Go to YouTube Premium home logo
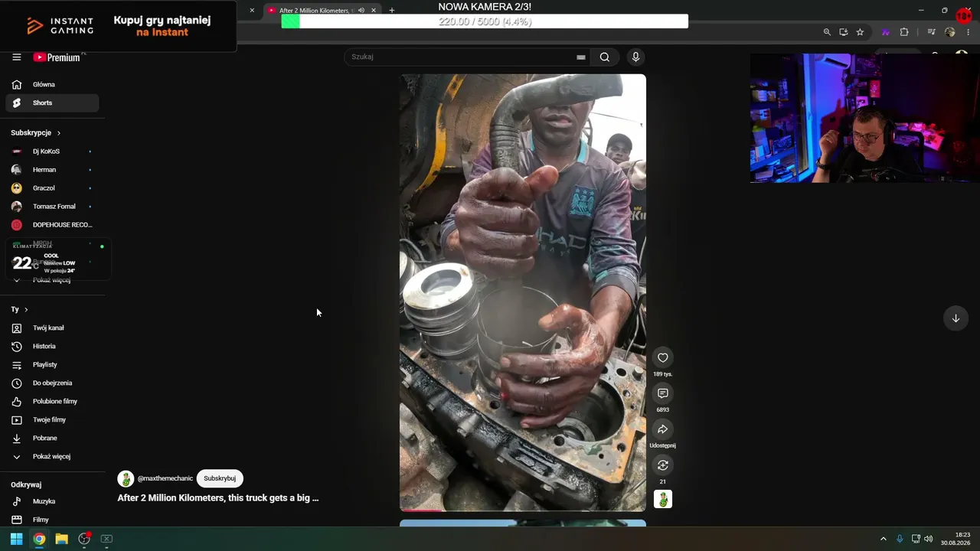 [57, 57]
